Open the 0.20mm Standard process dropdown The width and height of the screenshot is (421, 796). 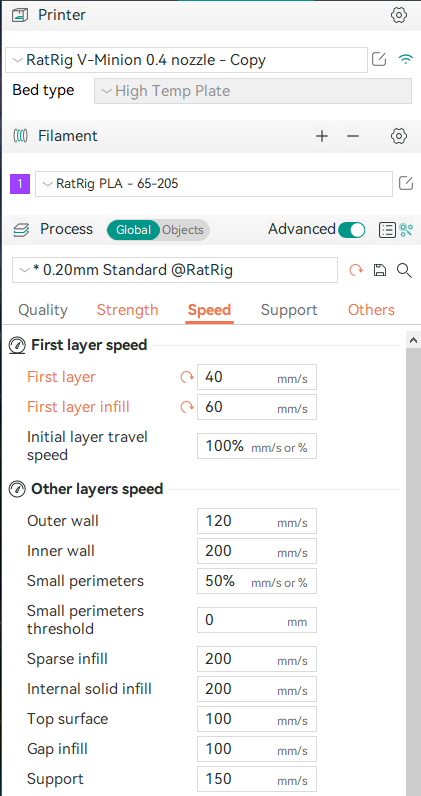point(175,270)
